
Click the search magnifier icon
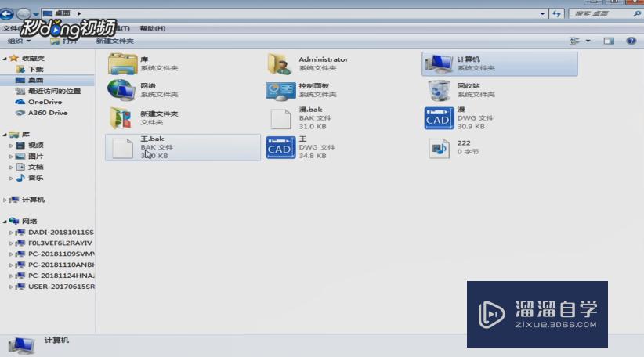coord(637,13)
